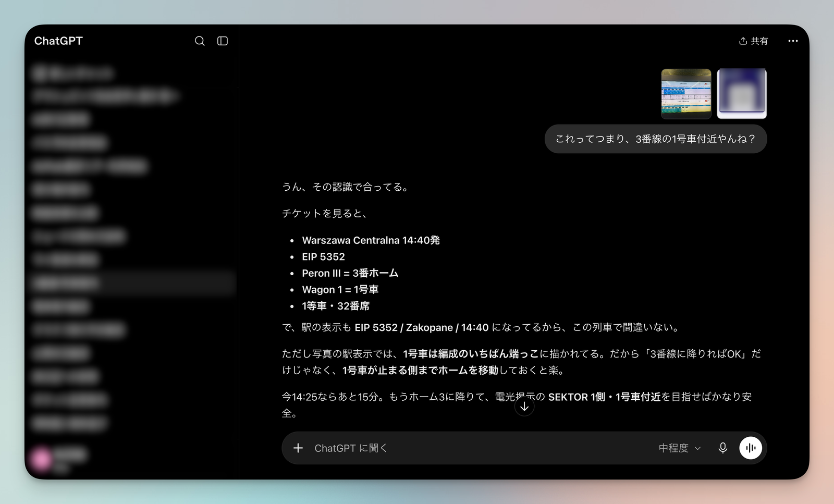Click the sentence mentioning Zakopane / 14:40

482,328
